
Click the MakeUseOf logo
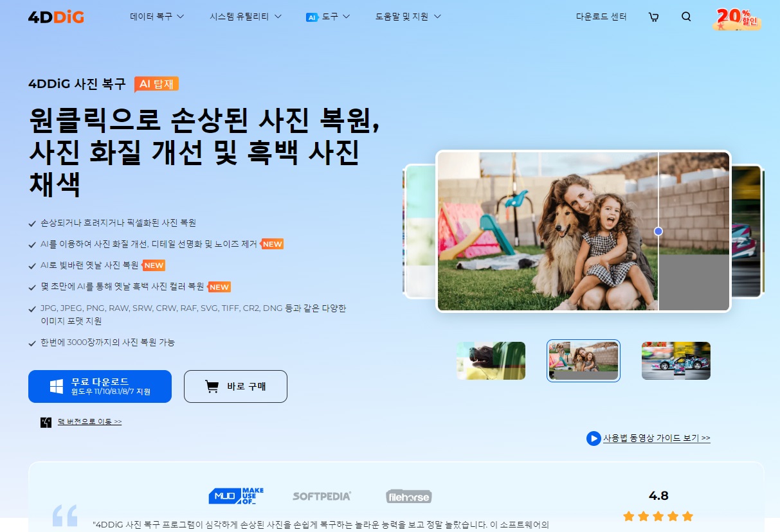point(236,495)
